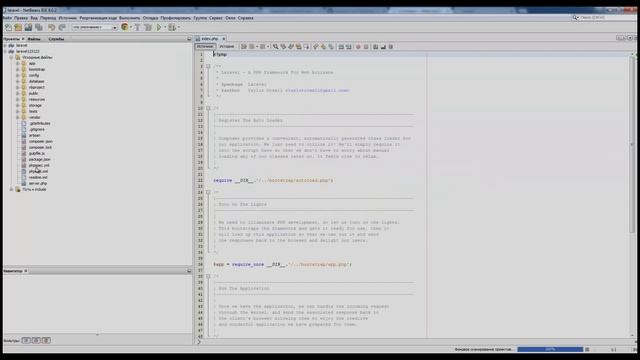Click the red Start Macro Recording icon
Image resolution: width=640 pixels, height=360 pixels.
pos(358,47)
